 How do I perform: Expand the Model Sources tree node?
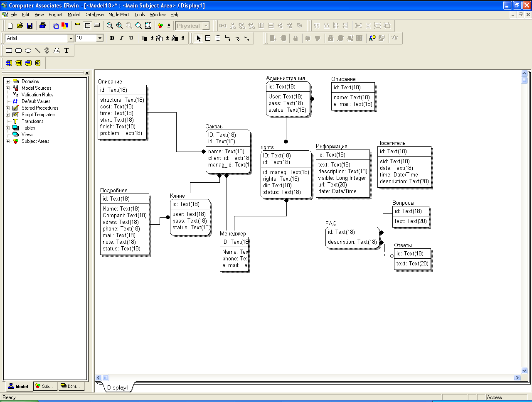pyautogui.click(x=7, y=88)
